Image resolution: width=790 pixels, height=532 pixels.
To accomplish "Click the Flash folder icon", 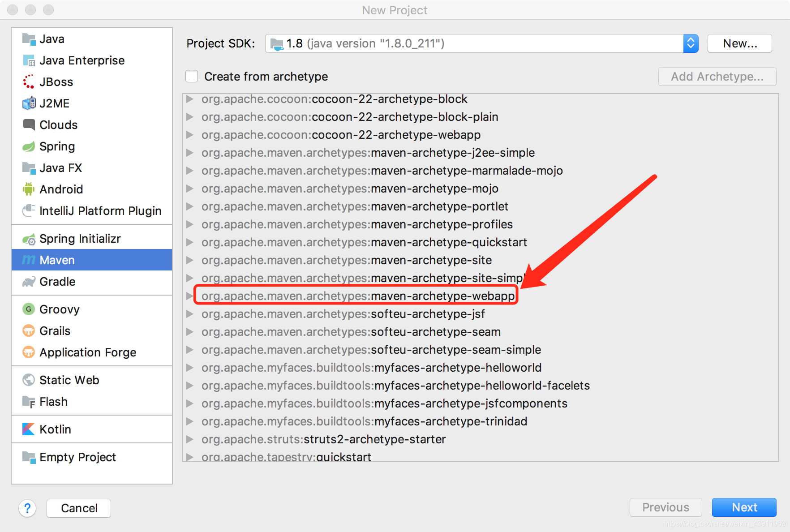I will point(29,402).
